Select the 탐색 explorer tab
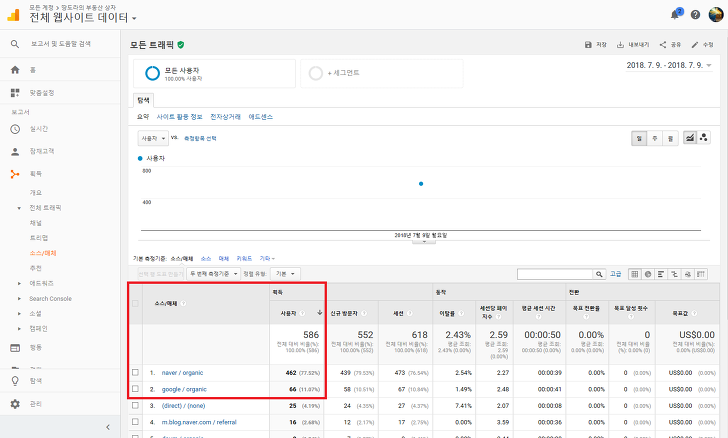The image size is (728, 438). point(143,100)
